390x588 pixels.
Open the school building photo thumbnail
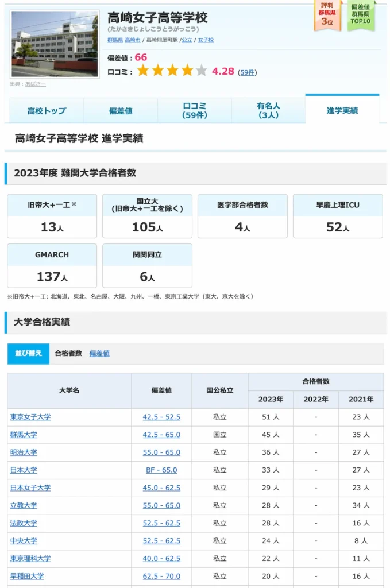click(55, 45)
